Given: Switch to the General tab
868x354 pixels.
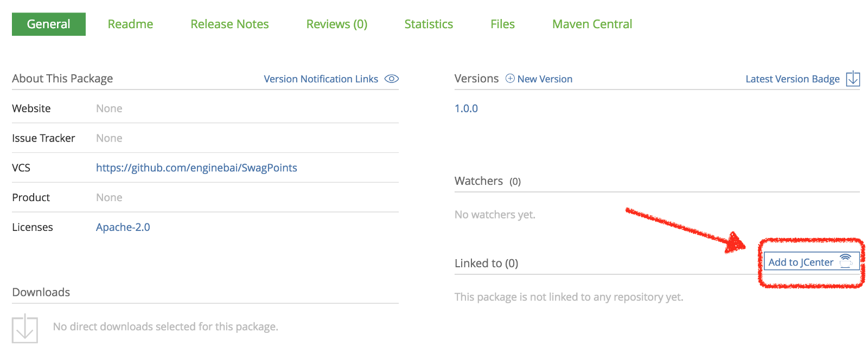Looking at the screenshot, I should click(x=49, y=24).
